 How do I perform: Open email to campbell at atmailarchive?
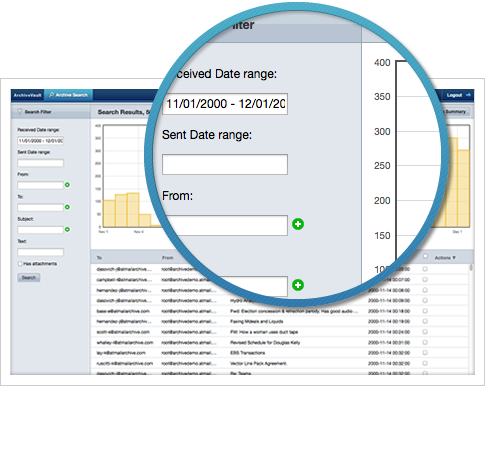click(x=124, y=279)
